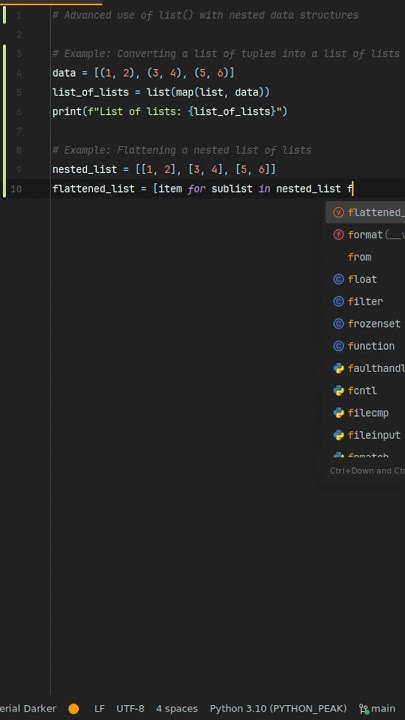Image resolution: width=405 pixels, height=720 pixels.
Task: Click the Ctrl+Down hint at popup bottom
Action: pyautogui.click(x=367, y=471)
